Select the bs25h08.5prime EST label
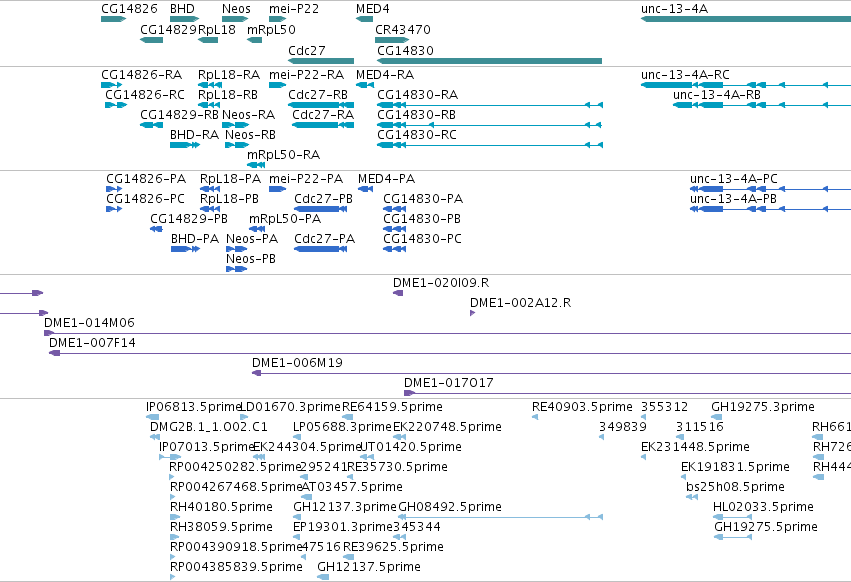This screenshot has width=851, height=582. tap(735, 486)
